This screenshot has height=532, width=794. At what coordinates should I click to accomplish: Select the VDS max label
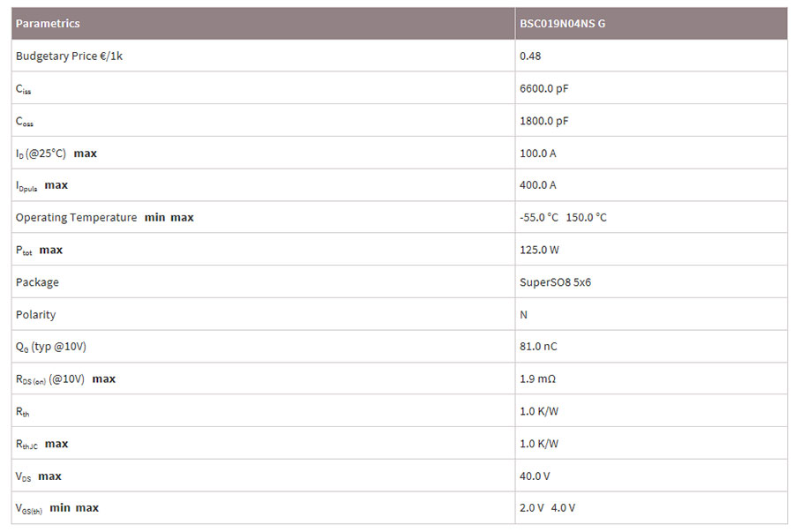coord(39,476)
